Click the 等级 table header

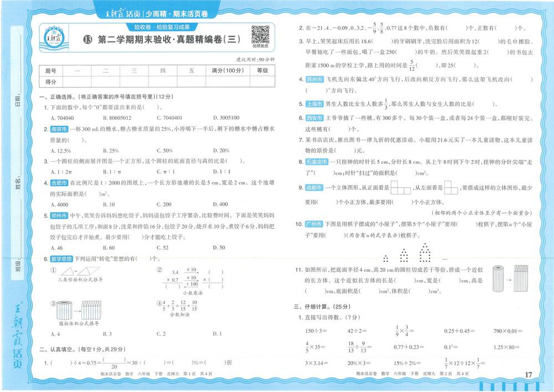pyautogui.click(x=263, y=71)
